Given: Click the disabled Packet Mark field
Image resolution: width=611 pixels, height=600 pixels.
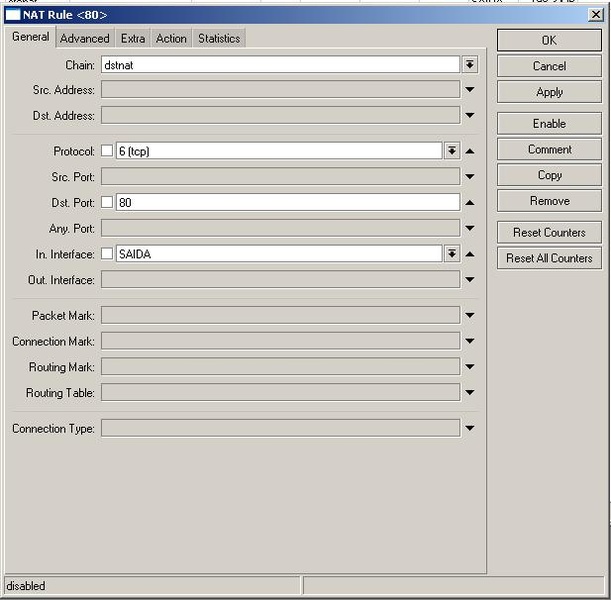Looking at the screenshot, I should click(x=280, y=315).
